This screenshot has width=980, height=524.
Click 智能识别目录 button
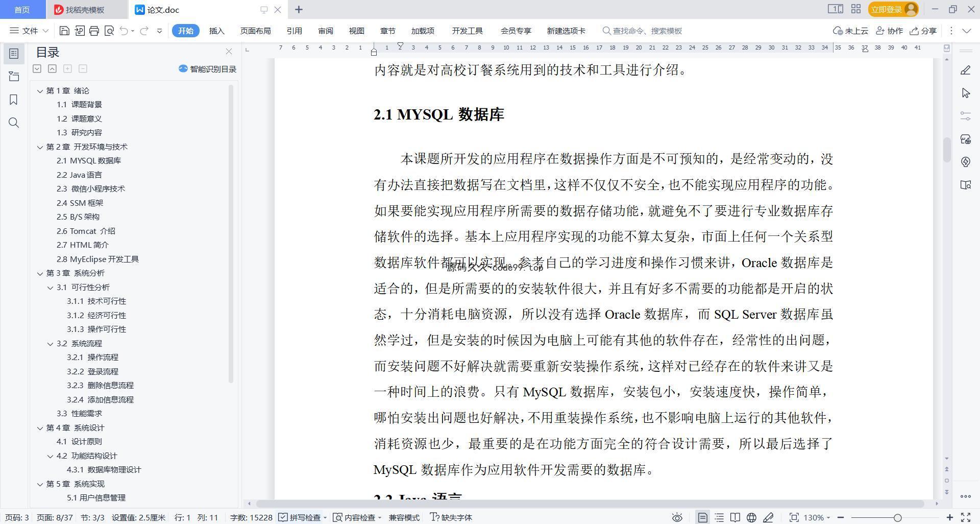pyautogui.click(x=208, y=69)
